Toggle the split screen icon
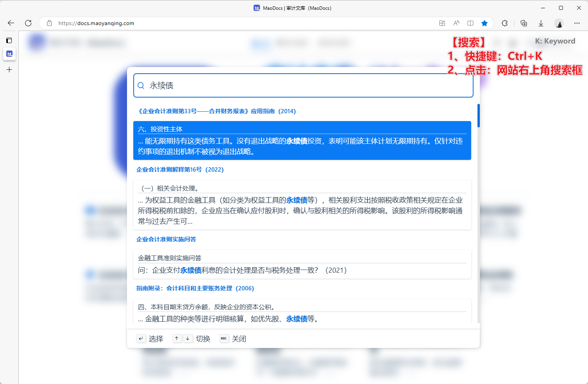588x384 pixels. [x=470, y=23]
